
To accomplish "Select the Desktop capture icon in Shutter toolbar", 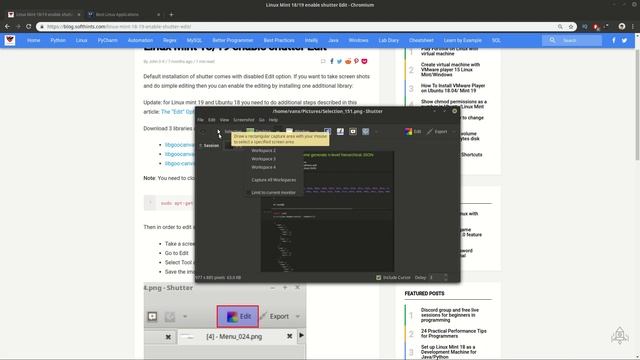I will pos(250,131).
